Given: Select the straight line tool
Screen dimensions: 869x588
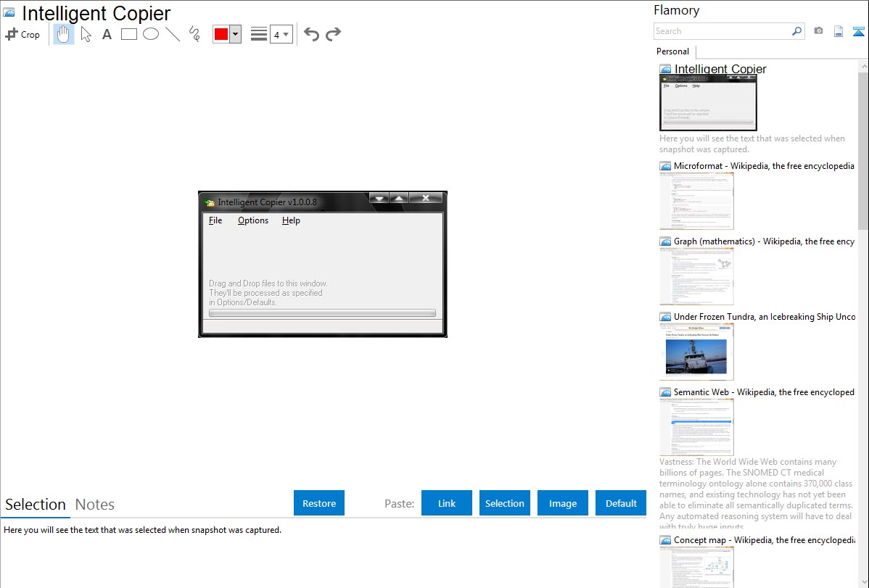Looking at the screenshot, I should coord(173,34).
